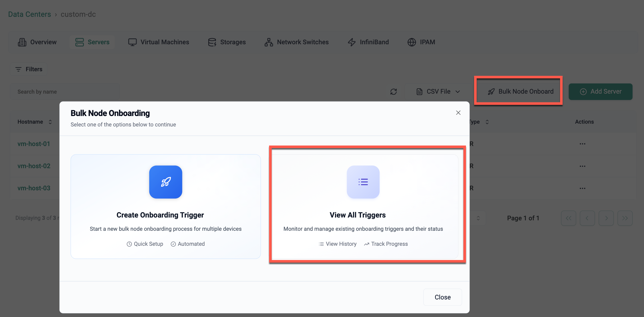
Task: Click the Add Server button
Action: click(600, 92)
